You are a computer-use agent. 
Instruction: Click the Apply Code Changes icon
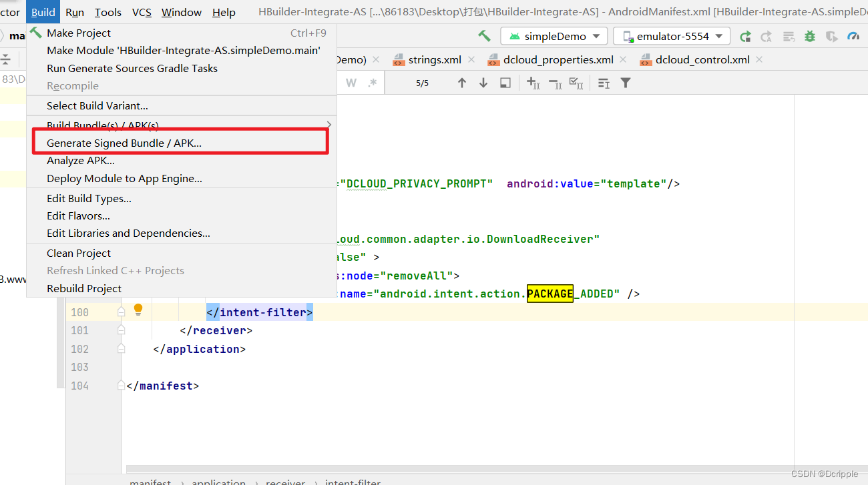(x=789, y=36)
